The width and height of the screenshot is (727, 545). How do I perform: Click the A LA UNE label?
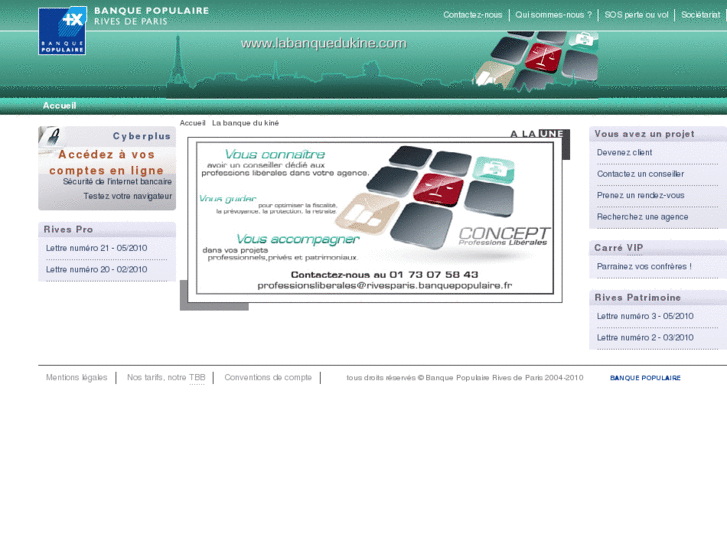coord(536,134)
